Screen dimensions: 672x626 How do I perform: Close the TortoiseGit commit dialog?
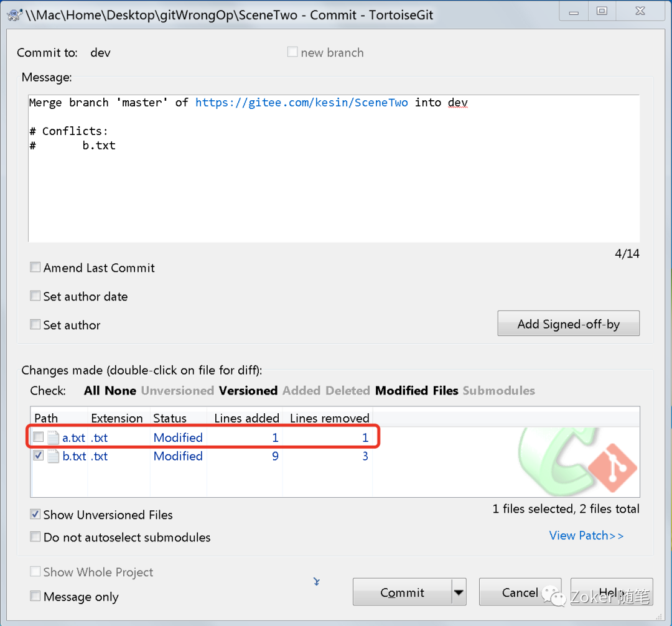[x=640, y=12]
